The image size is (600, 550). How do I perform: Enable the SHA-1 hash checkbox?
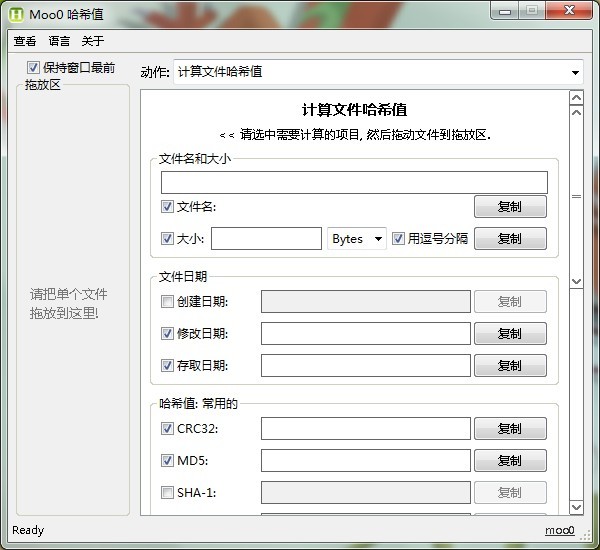tap(167, 492)
